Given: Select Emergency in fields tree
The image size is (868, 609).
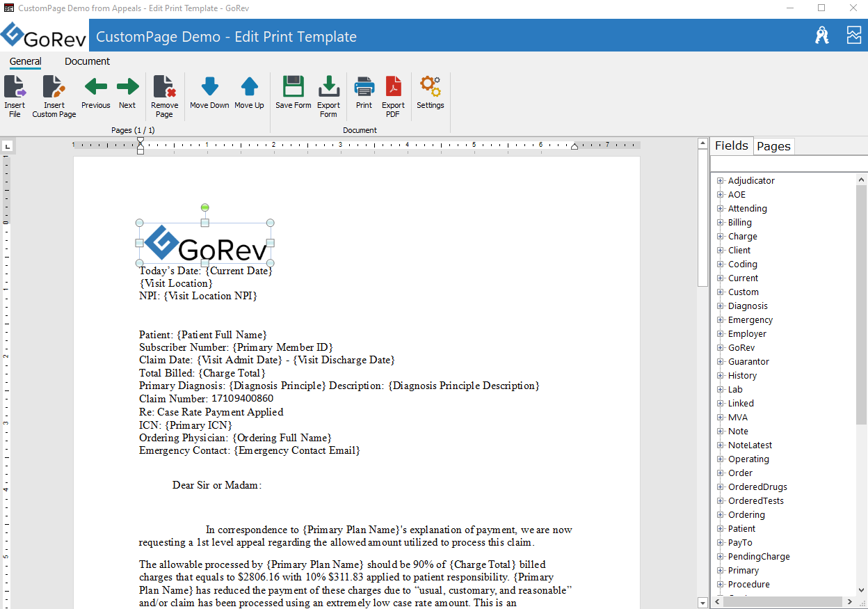Looking at the screenshot, I should 750,320.
